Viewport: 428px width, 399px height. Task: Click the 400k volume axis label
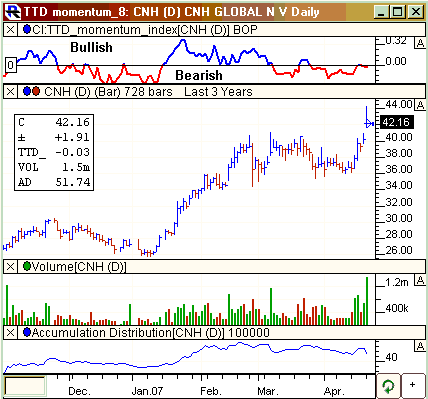pyautogui.click(x=397, y=308)
